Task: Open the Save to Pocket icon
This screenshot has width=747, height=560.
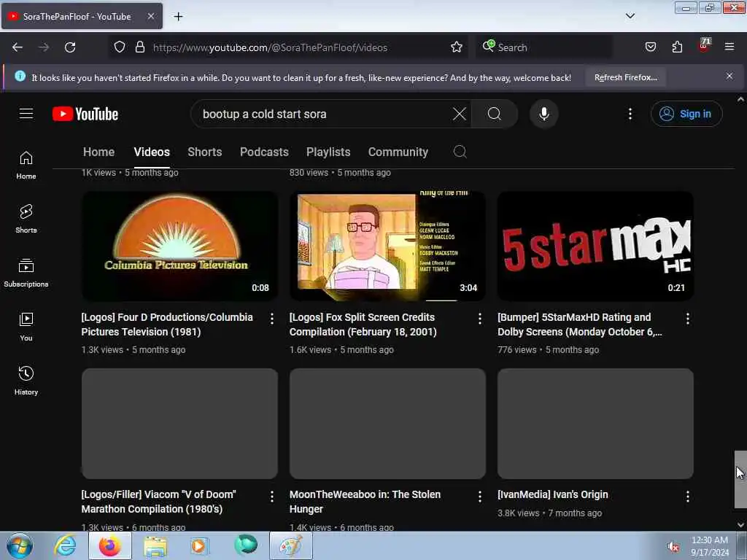Action: 650,47
